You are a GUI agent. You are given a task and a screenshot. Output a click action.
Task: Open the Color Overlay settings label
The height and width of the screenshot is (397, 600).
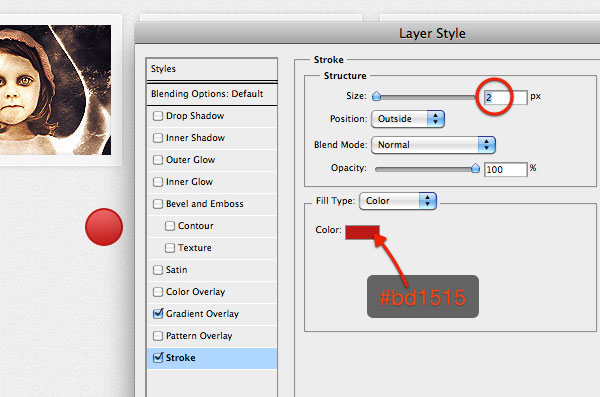tap(196, 292)
